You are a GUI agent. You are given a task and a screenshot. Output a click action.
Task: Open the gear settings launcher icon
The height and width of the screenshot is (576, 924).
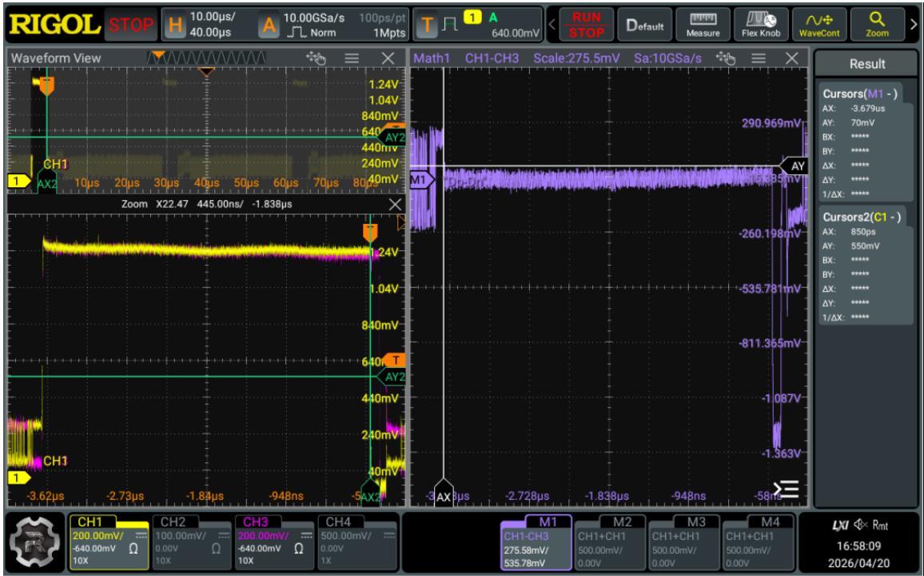click(x=34, y=542)
